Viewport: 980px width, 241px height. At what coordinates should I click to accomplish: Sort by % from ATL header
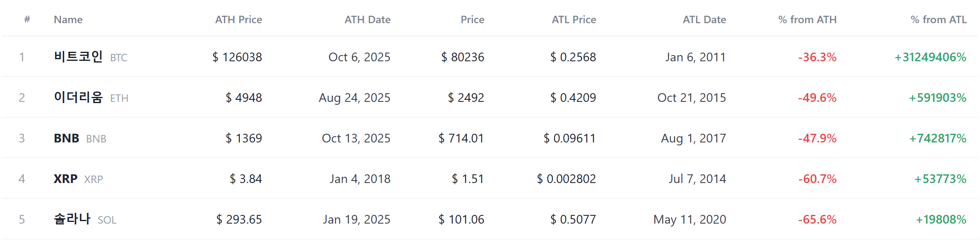(x=938, y=19)
